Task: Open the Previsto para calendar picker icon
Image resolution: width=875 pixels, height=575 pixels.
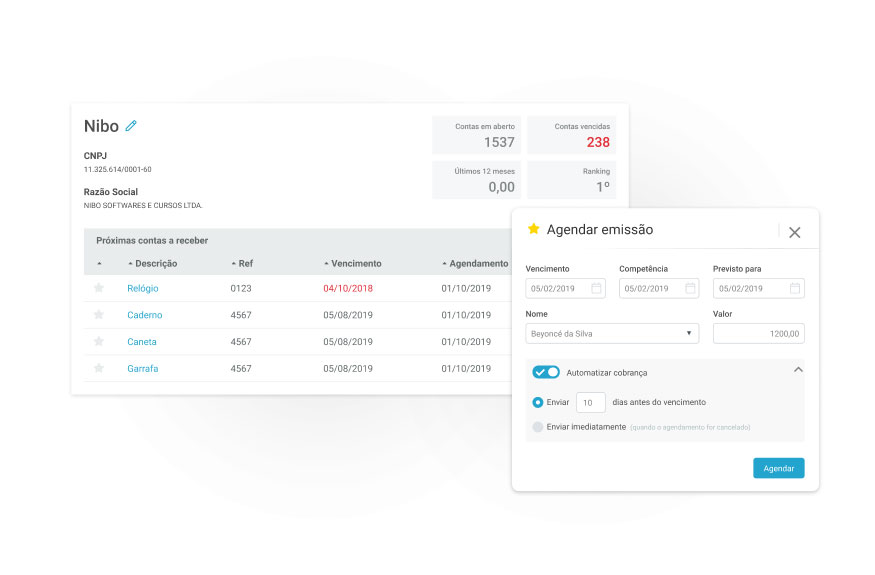Action: point(795,288)
